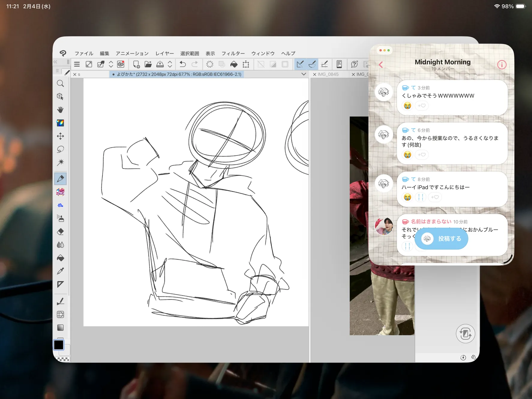Click the hamburger menu icon in command bar
Viewport: 532px width, 399px height.
(x=77, y=64)
